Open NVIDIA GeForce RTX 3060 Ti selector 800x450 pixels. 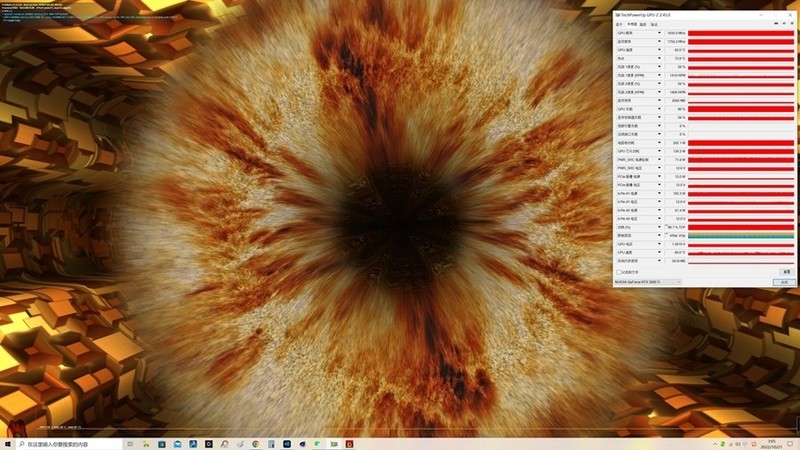point(648,282)
